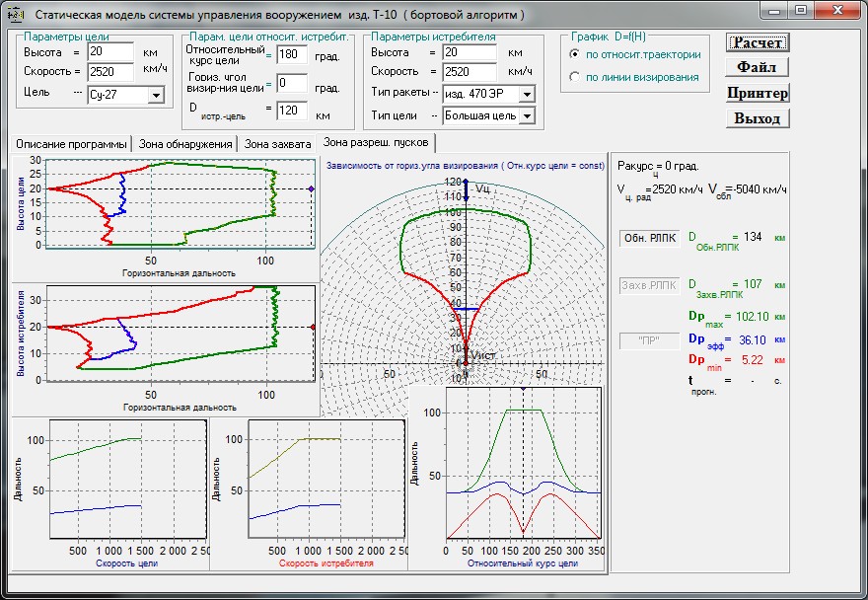Select 'Зона разреш. пусков' tab
The width and height of the screenshot is (868, 600).
[376, 142]
